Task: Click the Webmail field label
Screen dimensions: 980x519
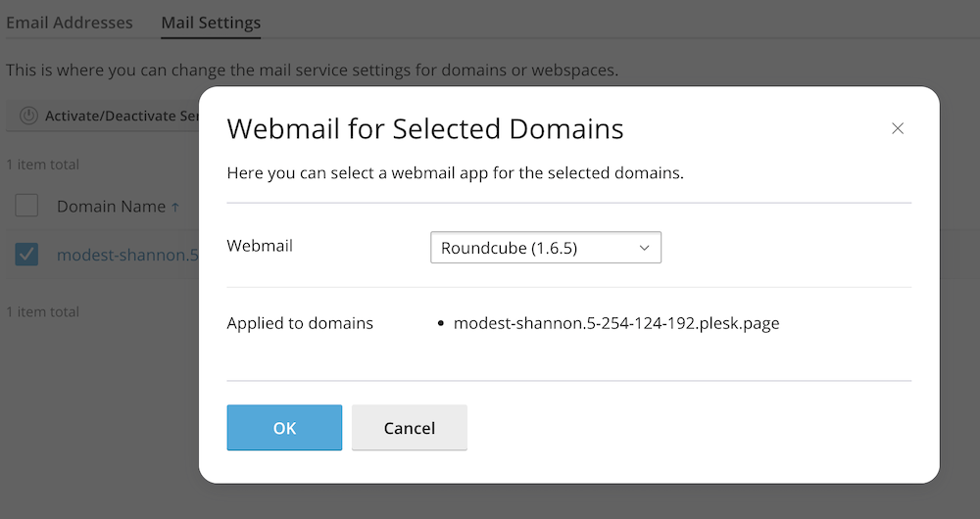Action: click(260, 246)
